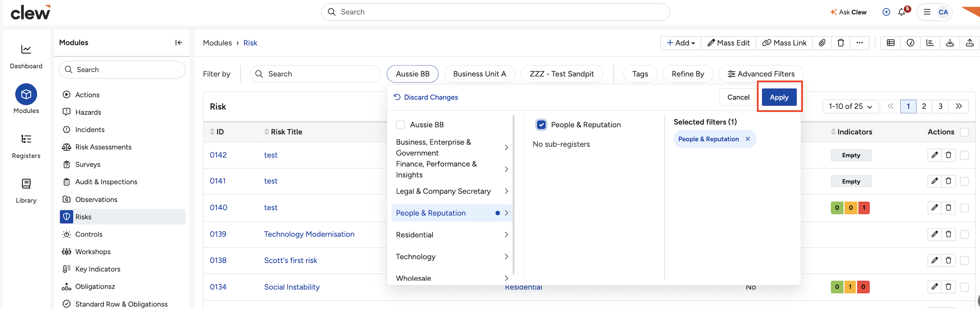Open the Advanced Filters panel

click(761, 74)
